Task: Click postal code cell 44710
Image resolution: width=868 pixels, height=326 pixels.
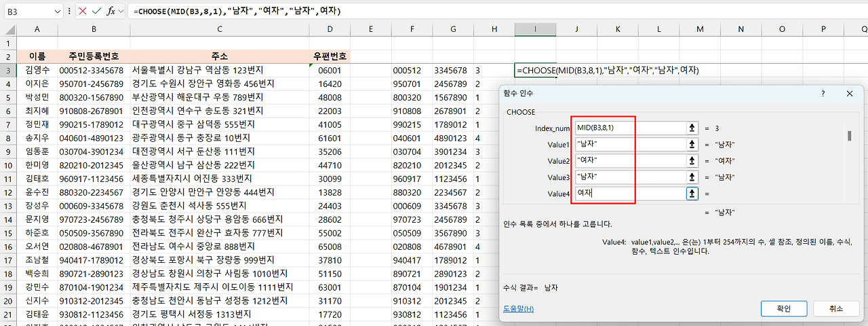Action: pyautogui.click(x=329, y=166)
